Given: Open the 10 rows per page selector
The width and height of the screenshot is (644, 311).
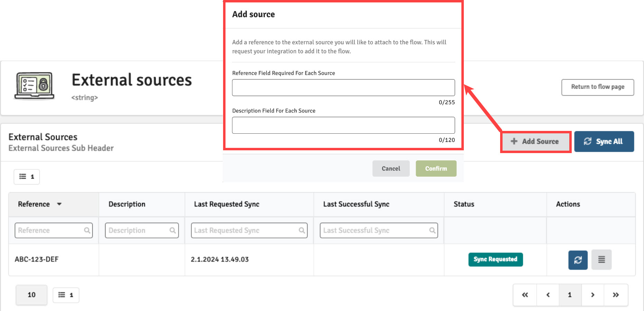Looking at the screenshot, I should 31,295.
